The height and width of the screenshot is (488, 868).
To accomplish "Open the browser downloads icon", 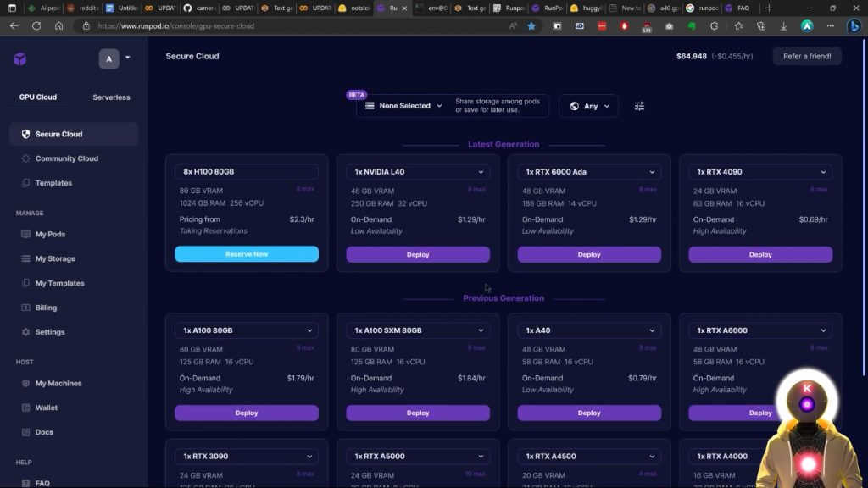I will [783, 26].
